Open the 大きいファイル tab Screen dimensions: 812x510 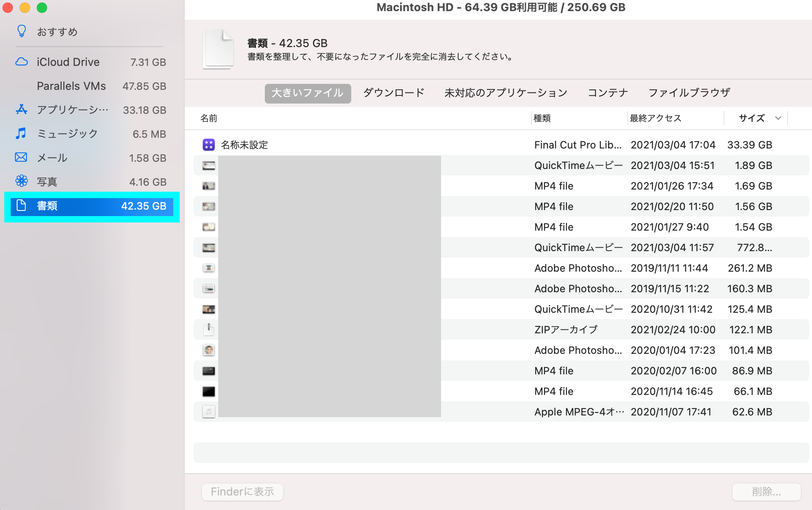pos(308,93)
